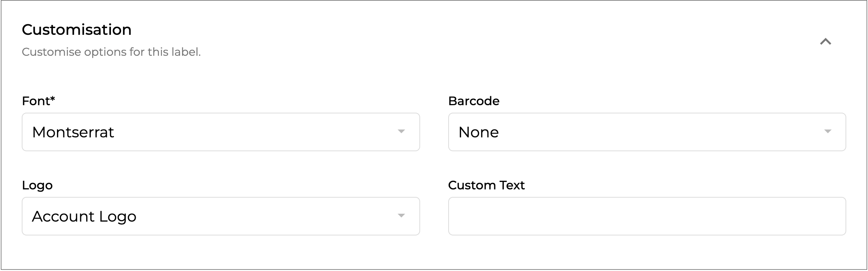
Task: Select the None value in Barcode
Action: (479, 132)
